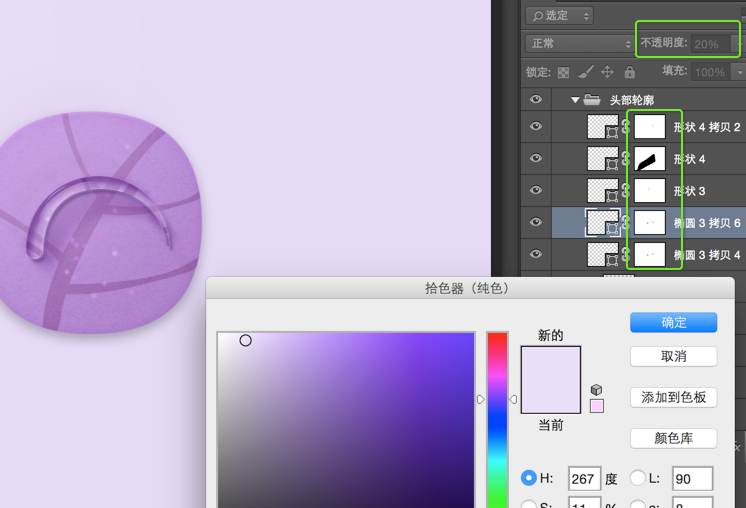This screenshot has height=508, width=746.
Task: Click the 椭圆 3 拷贝 6 shape thumbnail
Action: pos(603,223)
